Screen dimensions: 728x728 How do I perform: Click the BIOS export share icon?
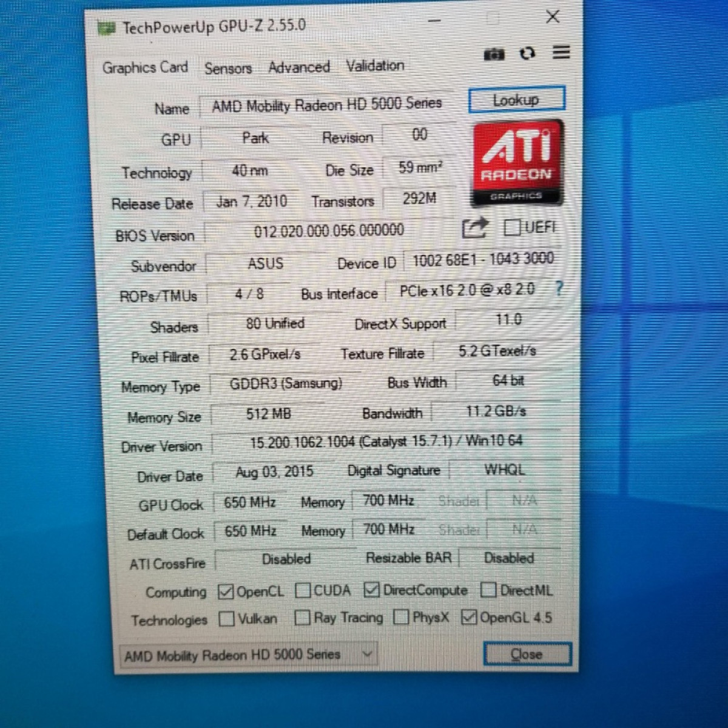[474, 228]
